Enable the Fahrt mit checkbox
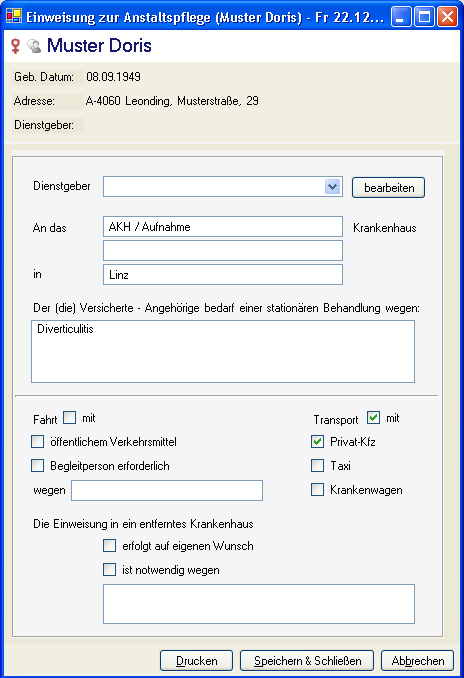The height and width of the screenshot is (678, 464). tap(69, 418)
